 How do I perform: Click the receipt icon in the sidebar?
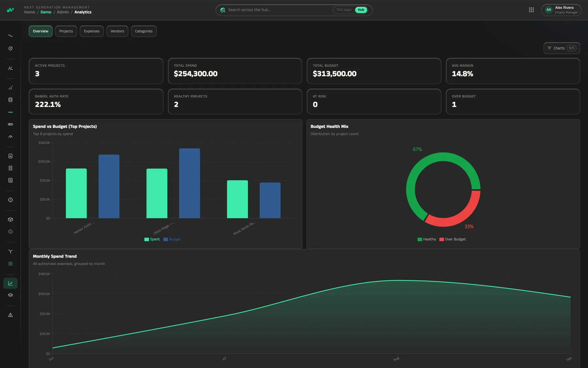click(10, 168)
